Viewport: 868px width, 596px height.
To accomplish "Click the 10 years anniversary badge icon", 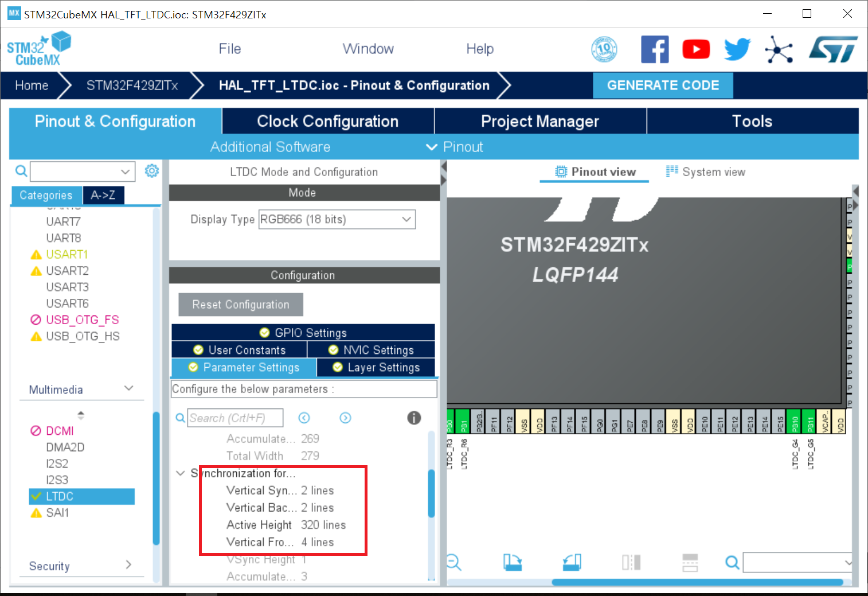I will 604,49.
